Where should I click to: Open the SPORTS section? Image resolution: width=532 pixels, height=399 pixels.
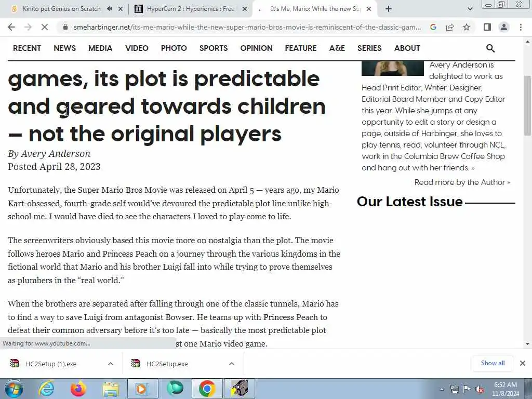click(214, 48)
